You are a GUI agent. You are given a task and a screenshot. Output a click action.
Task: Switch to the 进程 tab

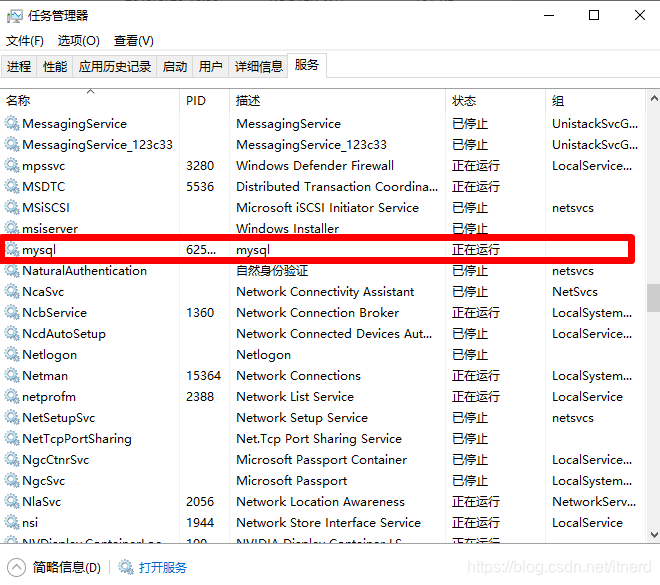coord(19,66)
